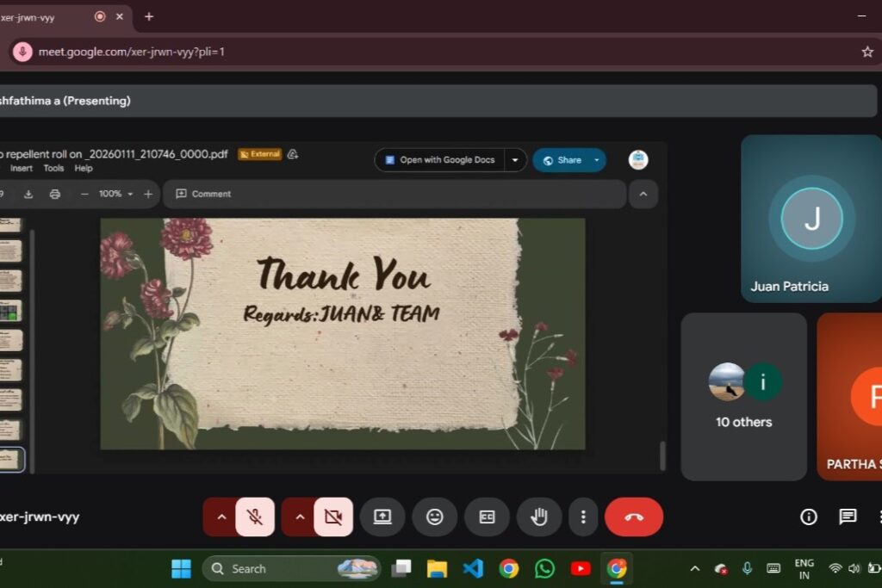Turn on the camera in call controls

pyautogui.click(x=333, y=517)
